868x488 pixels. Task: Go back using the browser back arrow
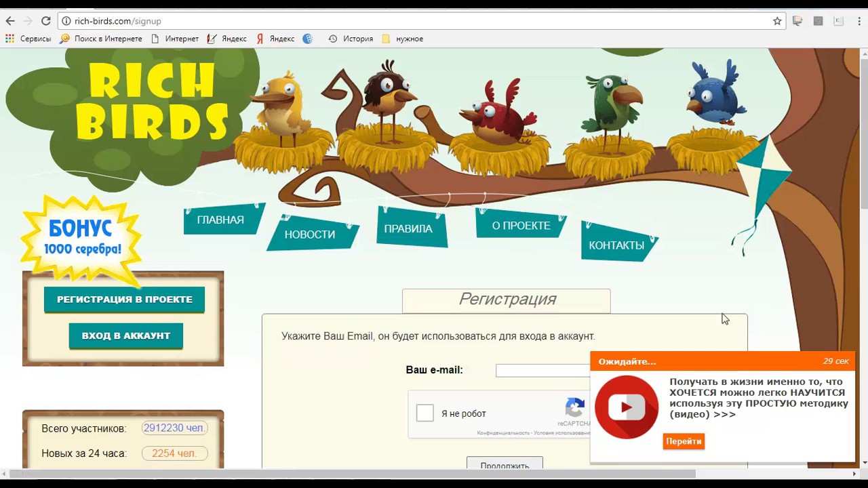tap(10, 21)
